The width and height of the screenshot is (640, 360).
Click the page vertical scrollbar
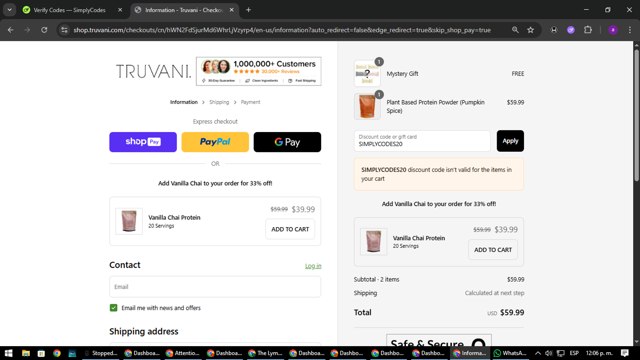click(636, 116)
